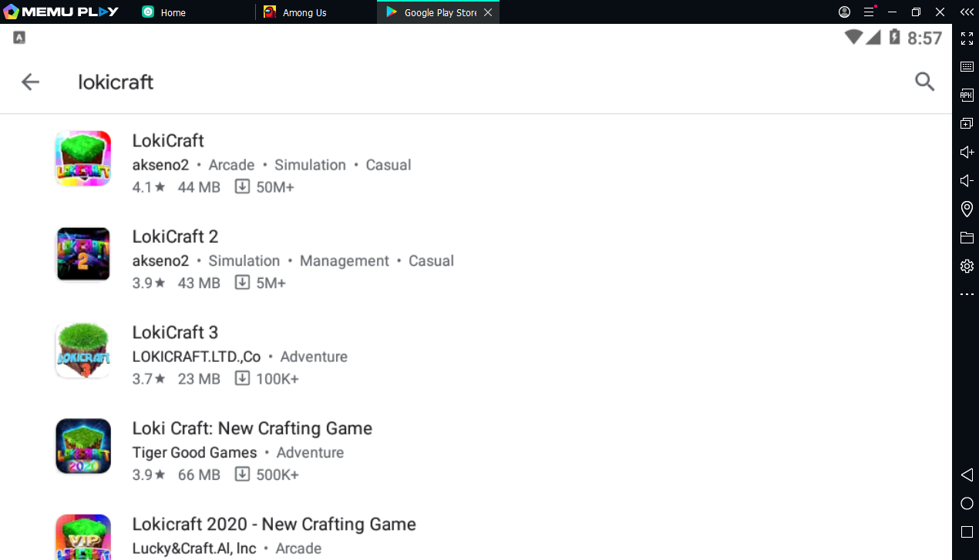Viewport: 979px width, 560px height.
Task: Select Lokicraft 2020 - New Crafting Game title
Action: coord(274,525)
